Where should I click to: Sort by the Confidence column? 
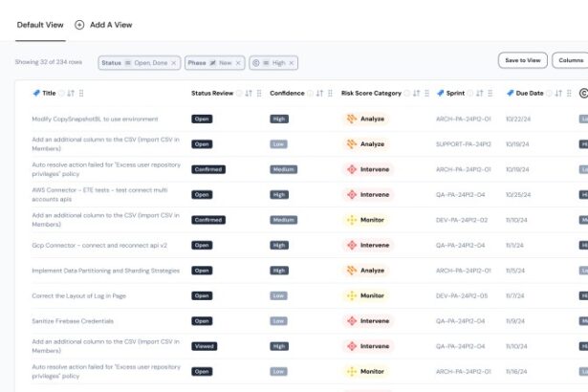[x=319, y=94]
